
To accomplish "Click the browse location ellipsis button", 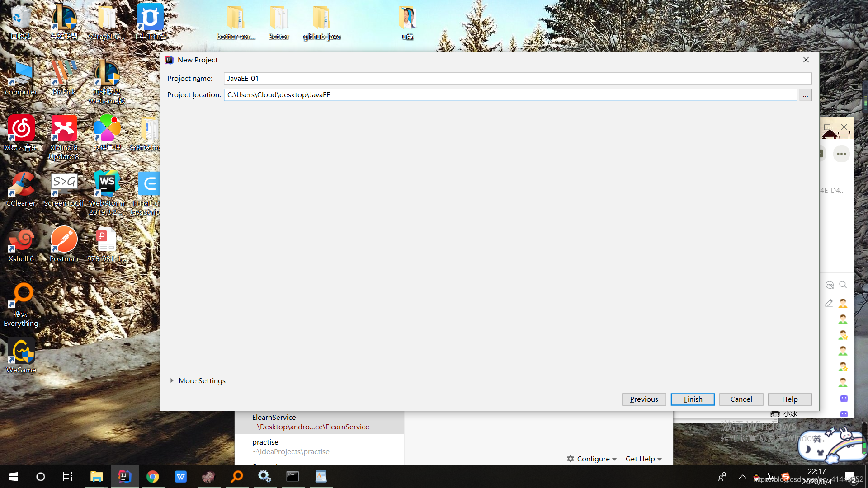I will tap(805, 95).
